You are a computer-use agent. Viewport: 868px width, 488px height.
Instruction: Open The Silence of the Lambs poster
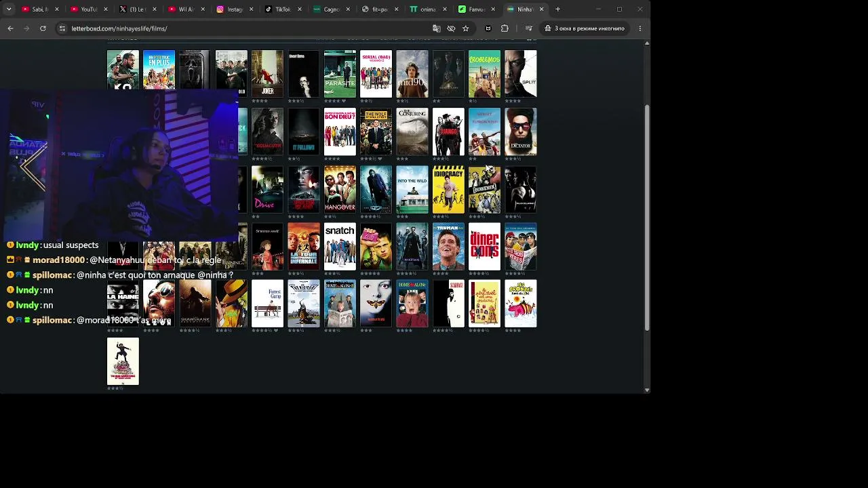(376, 304)
